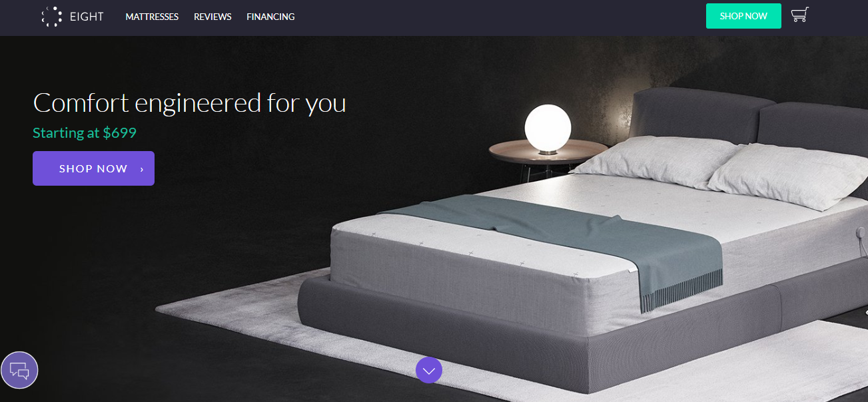
Task: Click the glowing round lamp
Action: 548,128
